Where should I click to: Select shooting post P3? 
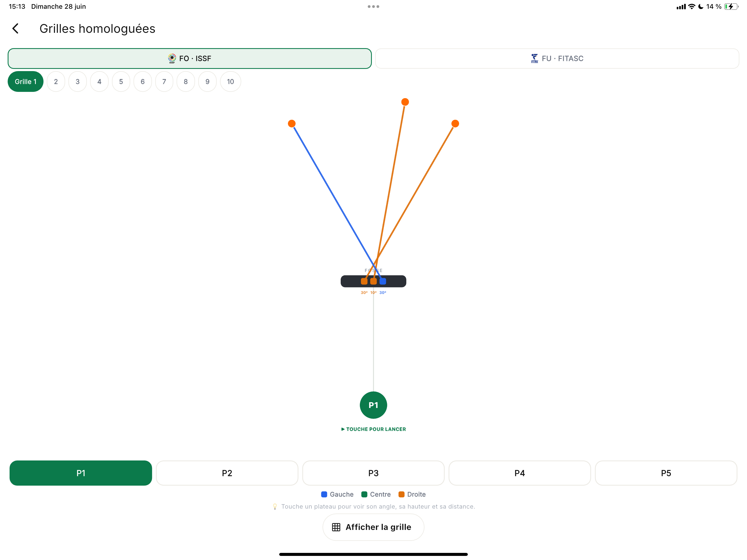(373, 473)
